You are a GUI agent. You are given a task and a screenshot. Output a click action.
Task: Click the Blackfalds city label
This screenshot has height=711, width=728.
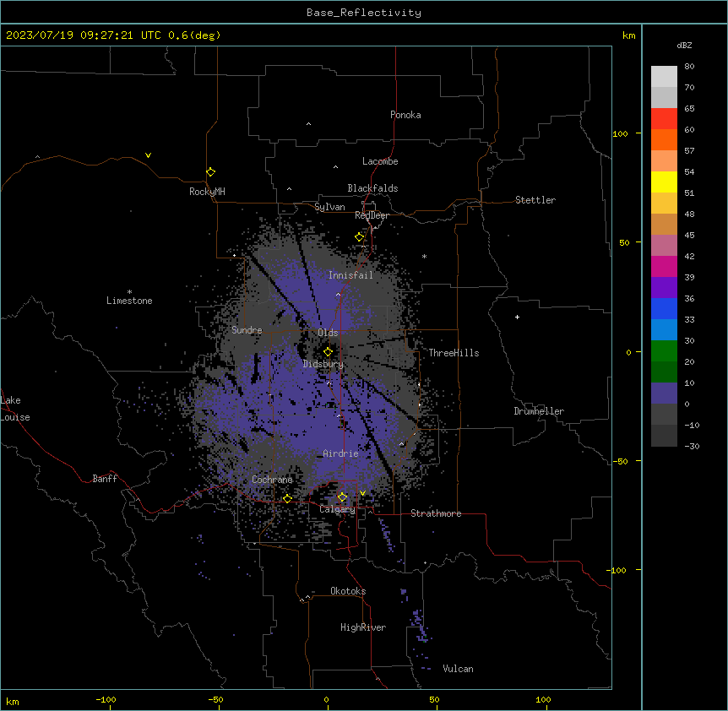(372, 188)
